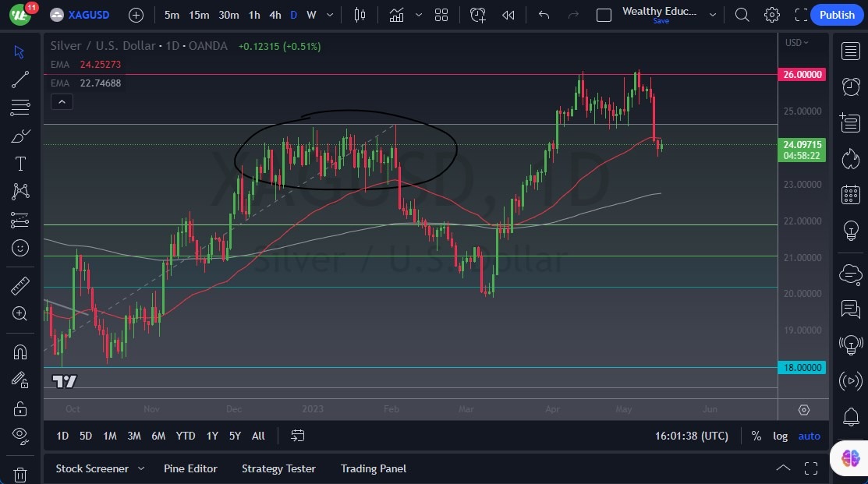Collapse the indicator legend chevron
Screen dimensions: 868x484
[x=62, y=102]
